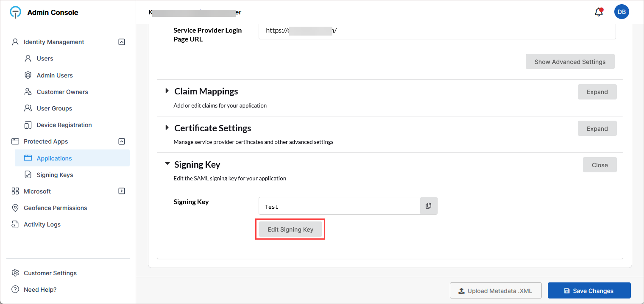Viewport: 644px width, 304px height.
Task: Click Upload Metadata .XML button
Action: (495, 291)
